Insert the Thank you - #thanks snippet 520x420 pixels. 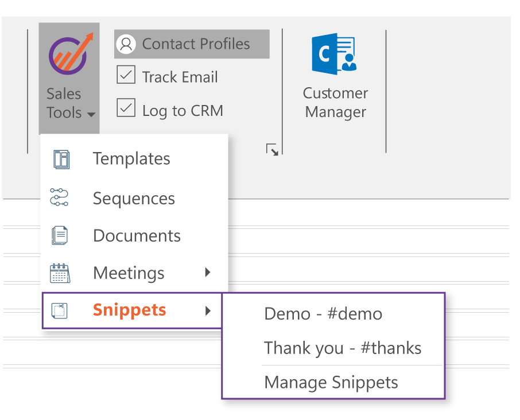point(343,348)
